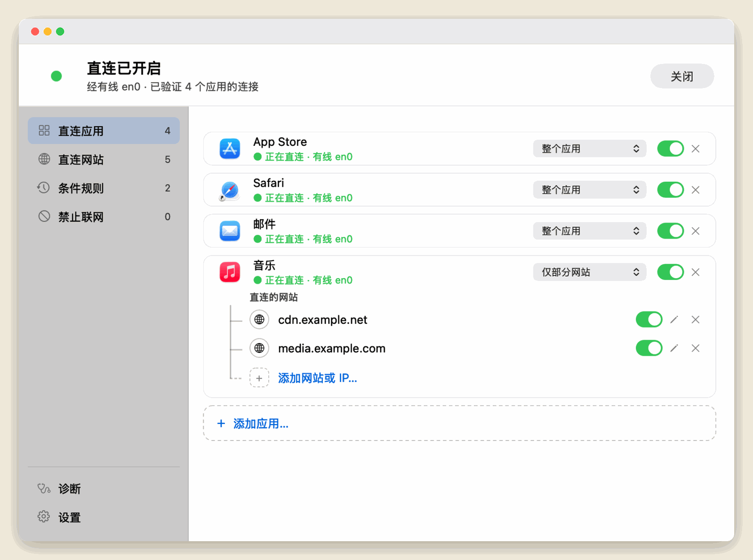
Task: Switch to 直连网站 sidebar tab
Action: [104, 160]
